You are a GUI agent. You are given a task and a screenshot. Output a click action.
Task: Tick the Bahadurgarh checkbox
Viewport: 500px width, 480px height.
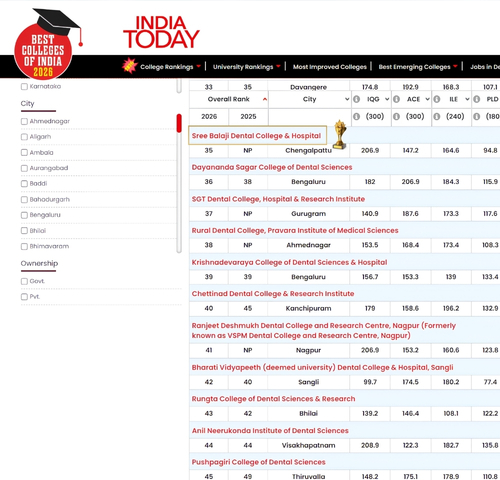point(24,200)
